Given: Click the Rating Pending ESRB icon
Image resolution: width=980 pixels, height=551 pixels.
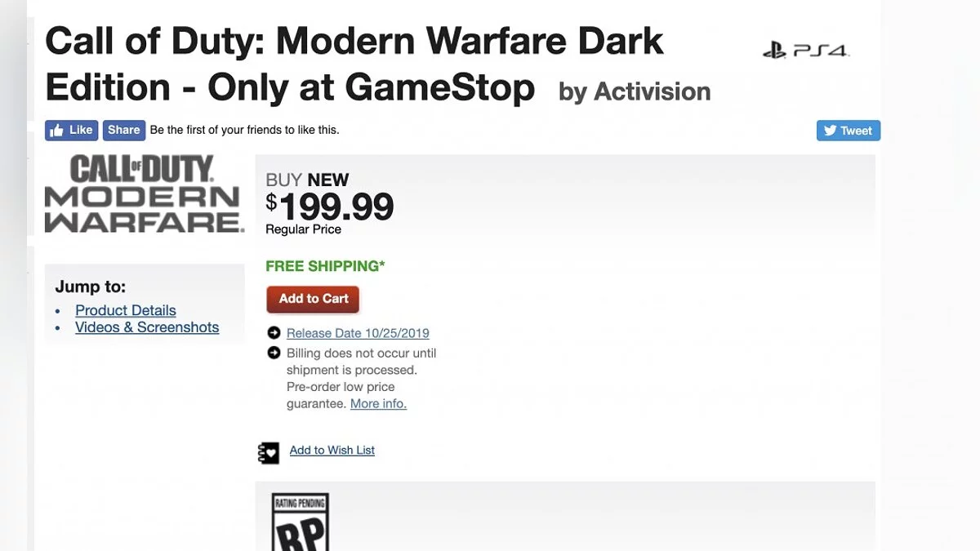Looking at the screenshot, I should [300, 522].
